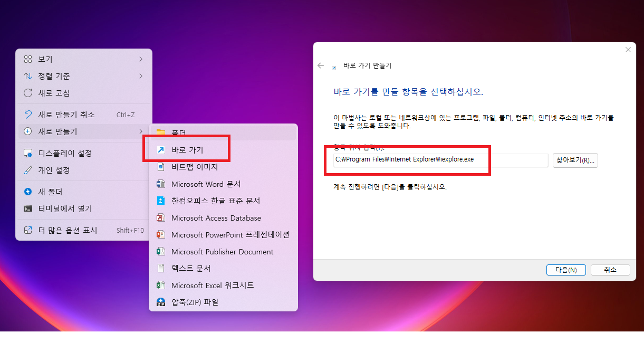Close the 바로 가기 만들기 dialog

tap(628, 50)
